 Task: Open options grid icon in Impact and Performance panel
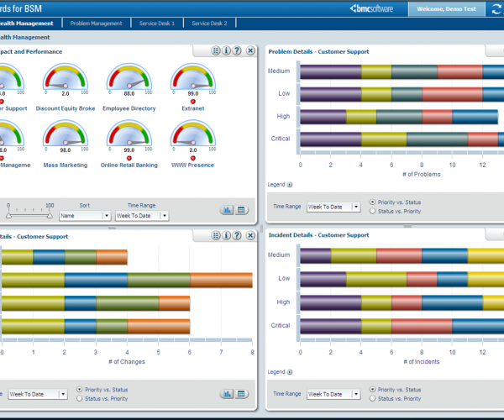pos(216,50)
